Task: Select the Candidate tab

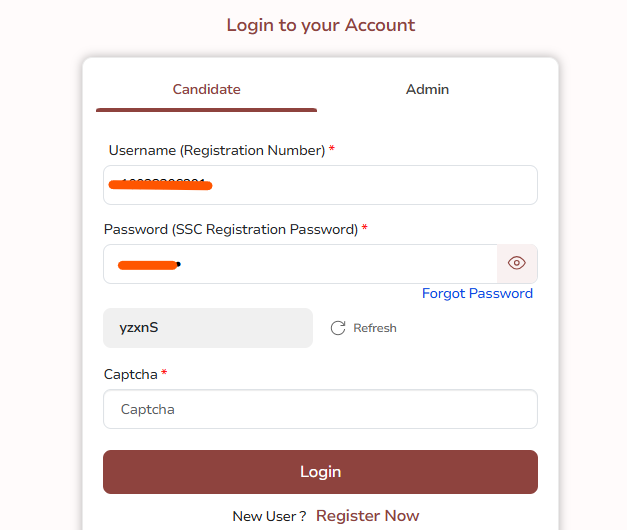Action: coord(206,89)
